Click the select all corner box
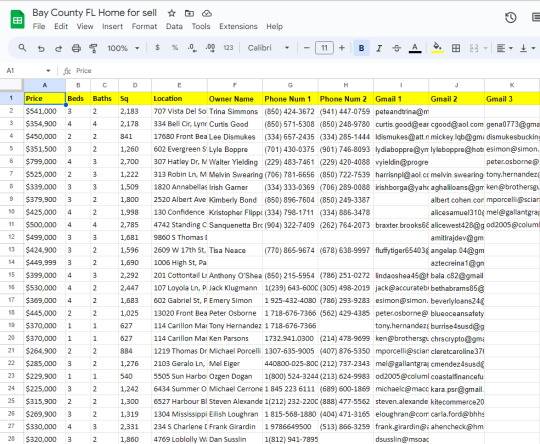 11,85
